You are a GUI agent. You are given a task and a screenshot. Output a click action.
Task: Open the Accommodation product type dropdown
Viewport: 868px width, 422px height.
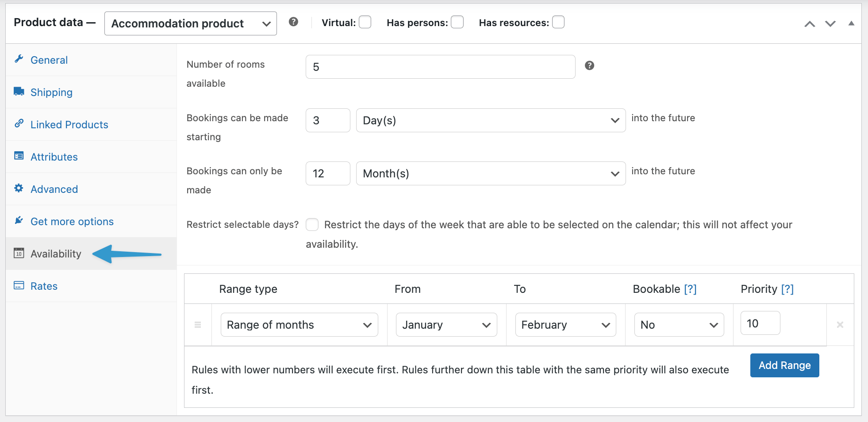[190, 23]
